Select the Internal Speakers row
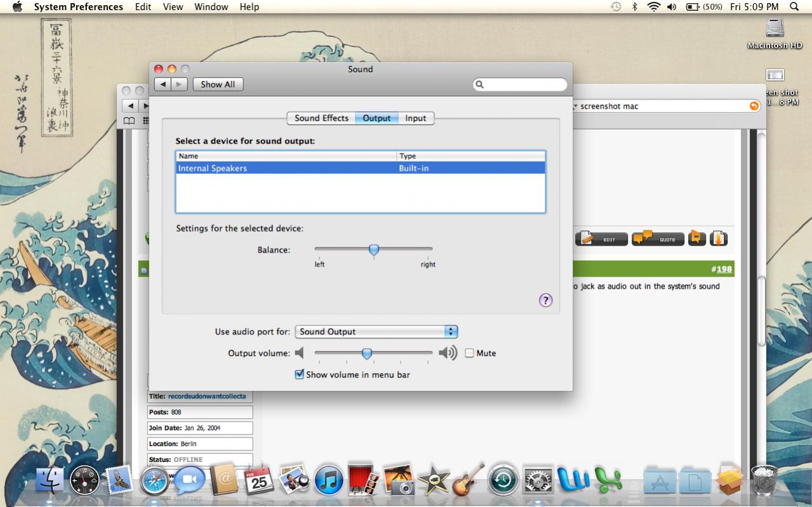Image resolution: width=812 pixels, height=507 pixels. point(361,168)
